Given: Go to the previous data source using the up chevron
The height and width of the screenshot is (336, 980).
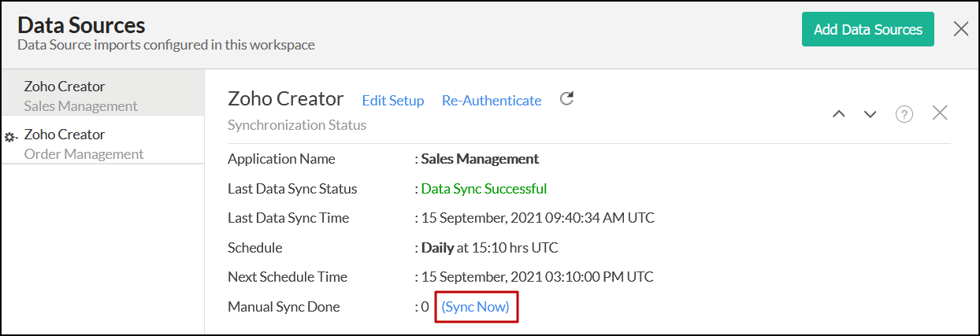Looking at the screenshot, I should coord(839,114).
